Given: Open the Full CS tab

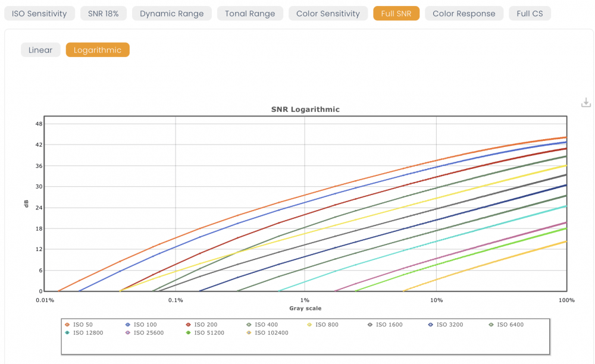Looking at the screenshot, I should 530,14.
